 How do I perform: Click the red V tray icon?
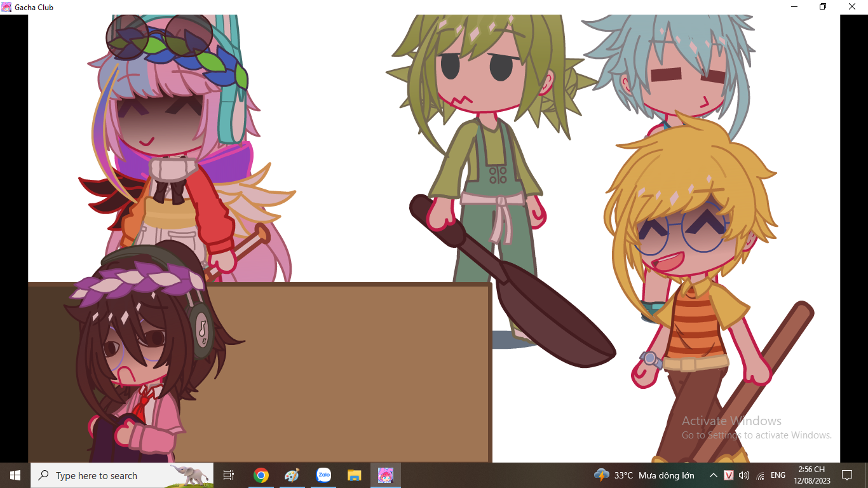(729, 475)
